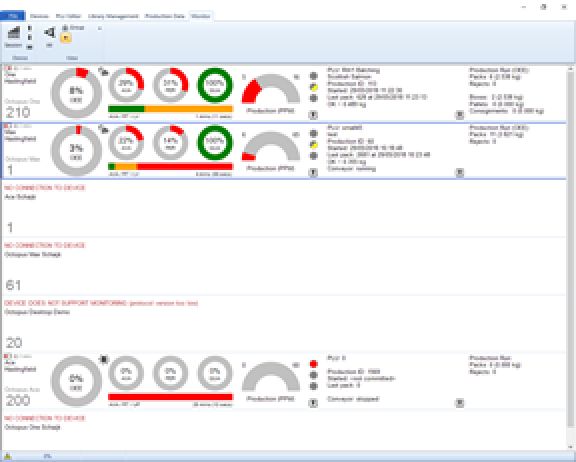The image size is (576, 462).
Task: Click device icon beside 0% OEE gauge
Action: pyautogui.click(x=104, y=359)
